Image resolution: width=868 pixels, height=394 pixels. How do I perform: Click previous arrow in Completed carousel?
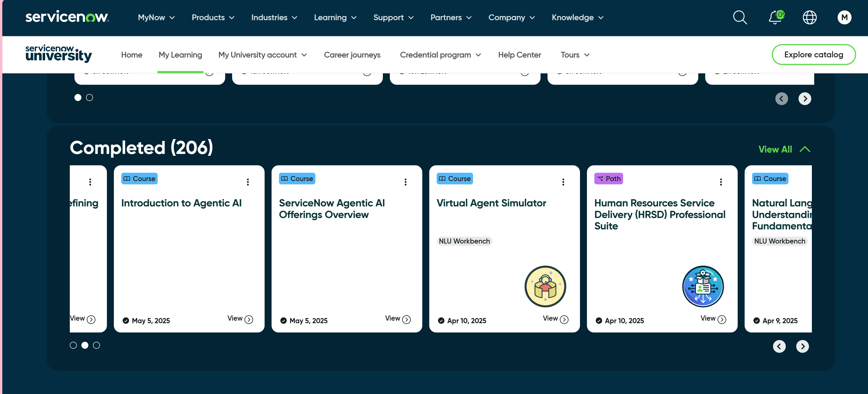779,346
